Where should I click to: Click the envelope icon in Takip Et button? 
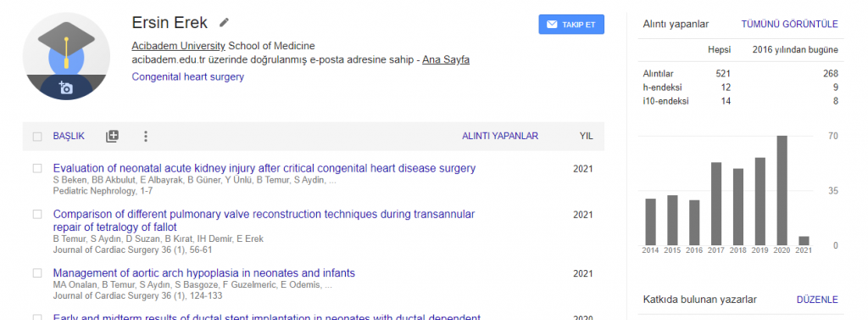click(551, 25)
